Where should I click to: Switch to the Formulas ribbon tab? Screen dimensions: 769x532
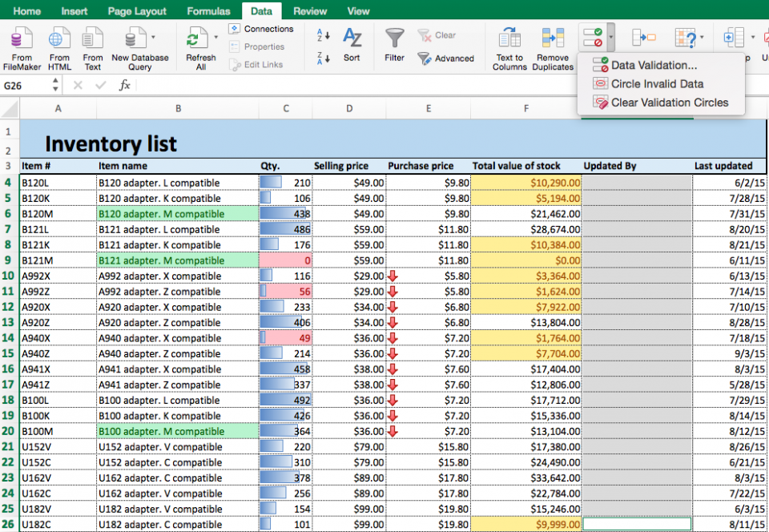[208, 11]
